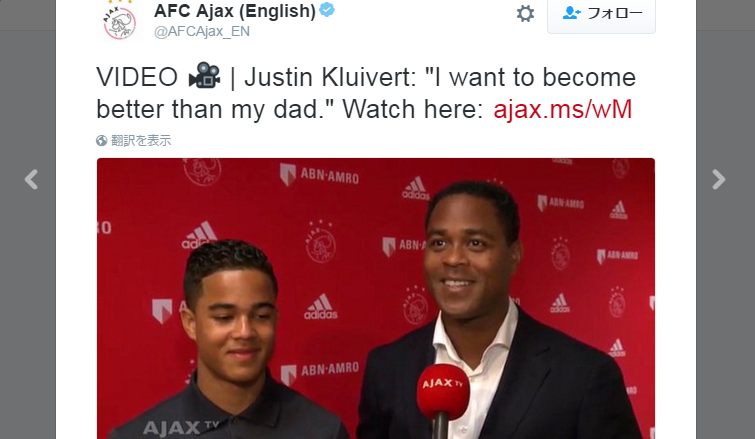Image resolution: width=755 pixels, height=439 pixels.
Task: Click the フォロー follow button
Action: coord(601,14)
